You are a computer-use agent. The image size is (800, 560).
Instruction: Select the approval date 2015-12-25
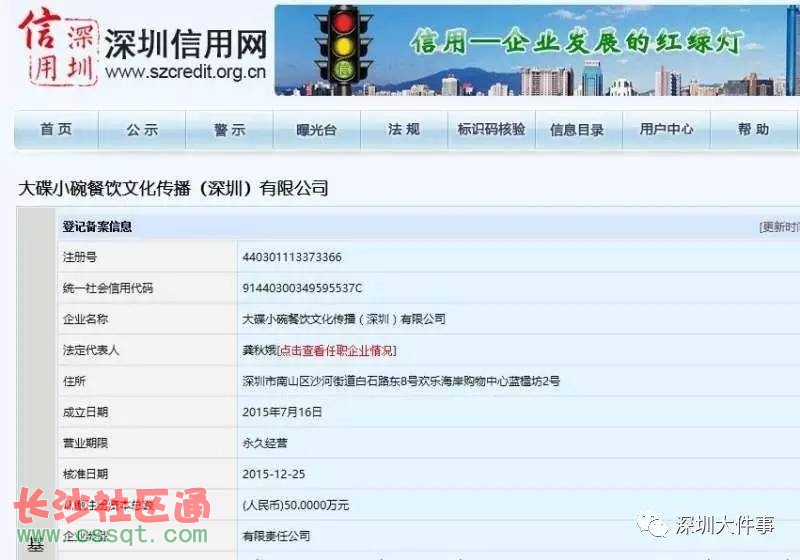click(x=273, y=474)
